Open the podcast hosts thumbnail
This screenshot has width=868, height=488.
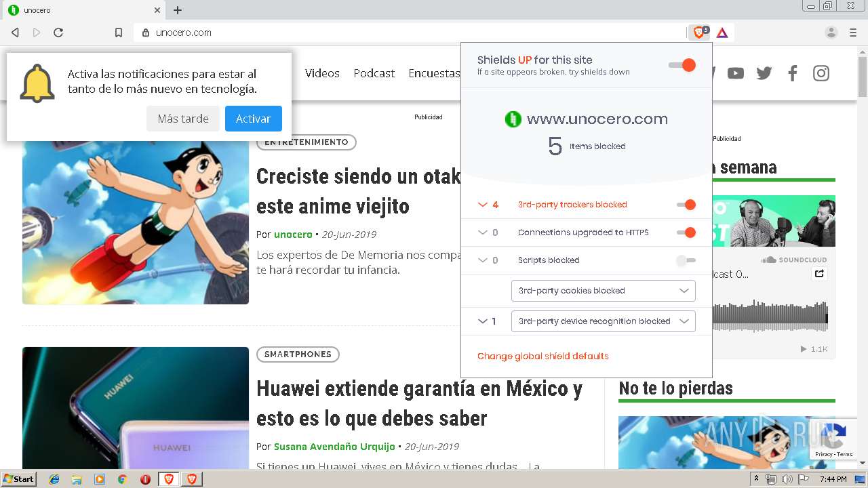(774, 221)
